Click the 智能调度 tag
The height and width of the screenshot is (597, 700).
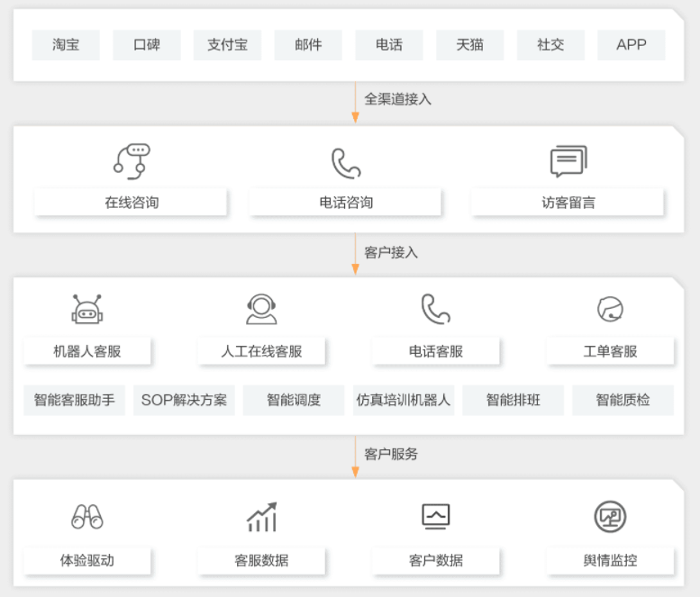pyautogui.click(x=294, y=400)
